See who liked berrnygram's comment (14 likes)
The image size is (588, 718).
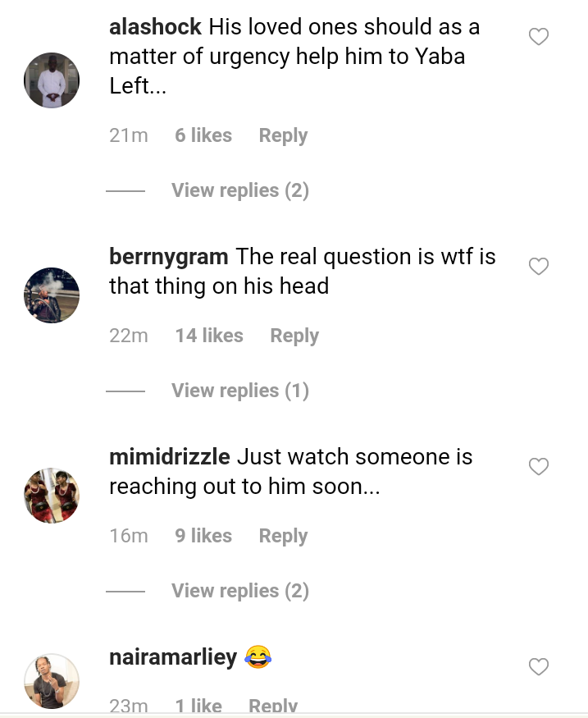[x=209, y=336]
